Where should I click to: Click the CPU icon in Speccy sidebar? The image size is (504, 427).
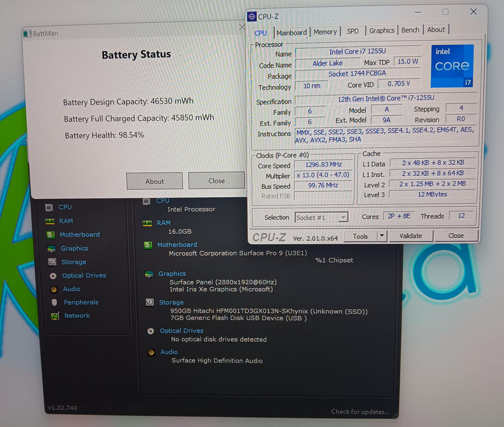pyautogui.click(x=49, y=207)
